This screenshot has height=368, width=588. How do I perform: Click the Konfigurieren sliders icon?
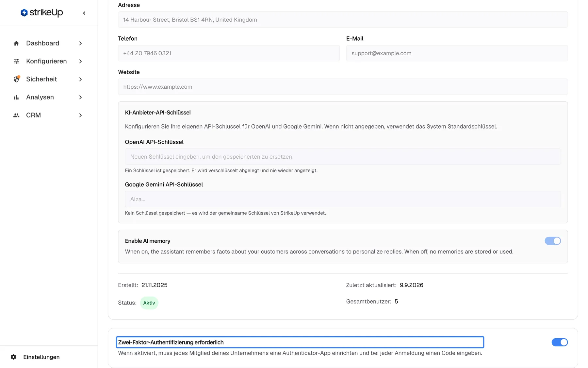(16, 61)
